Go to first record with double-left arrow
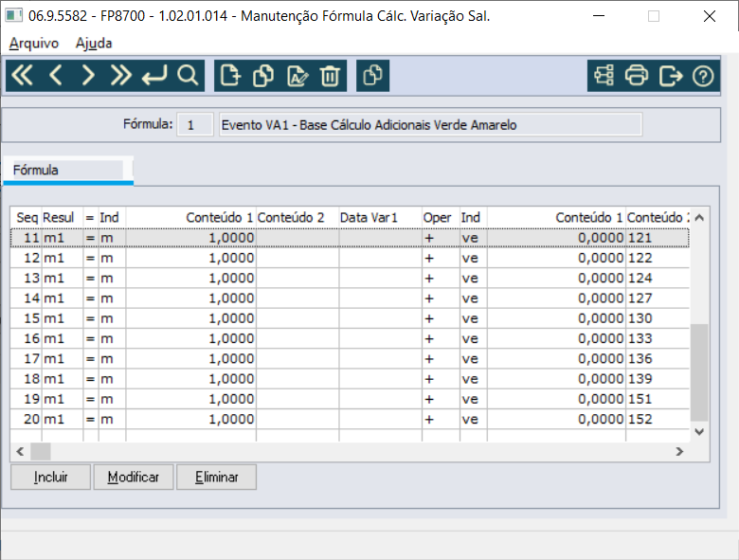This screenshot has height=560, width=739. point(22,76)
